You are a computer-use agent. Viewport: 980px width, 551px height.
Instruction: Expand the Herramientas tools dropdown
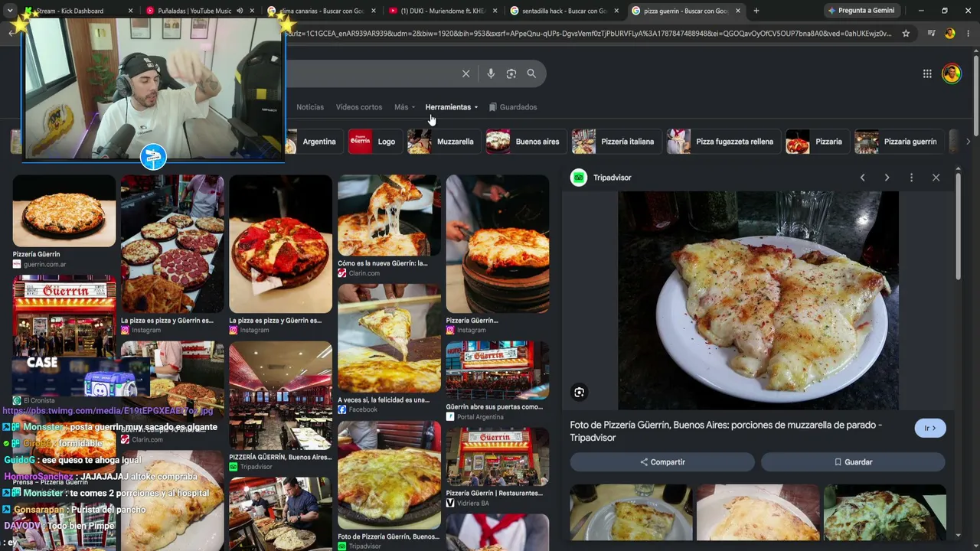452,107
